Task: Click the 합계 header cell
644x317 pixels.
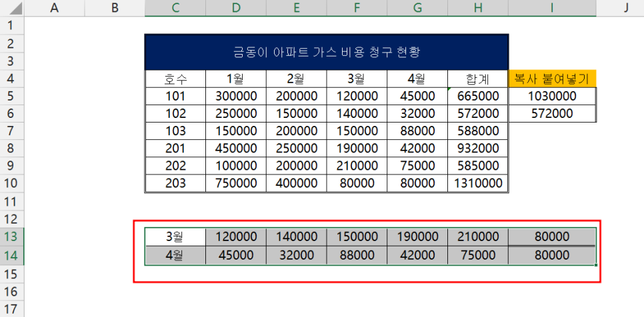Action: 478,79
